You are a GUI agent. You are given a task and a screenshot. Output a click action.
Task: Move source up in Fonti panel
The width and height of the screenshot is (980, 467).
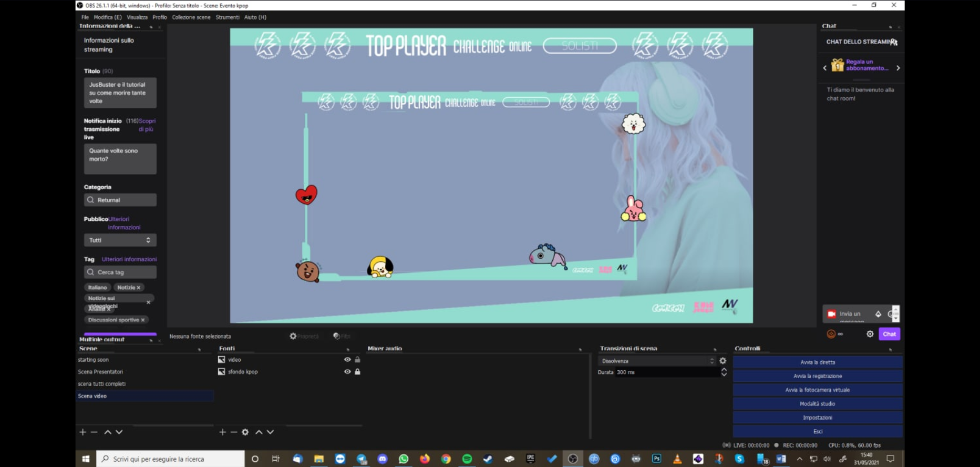pos(259,432)
